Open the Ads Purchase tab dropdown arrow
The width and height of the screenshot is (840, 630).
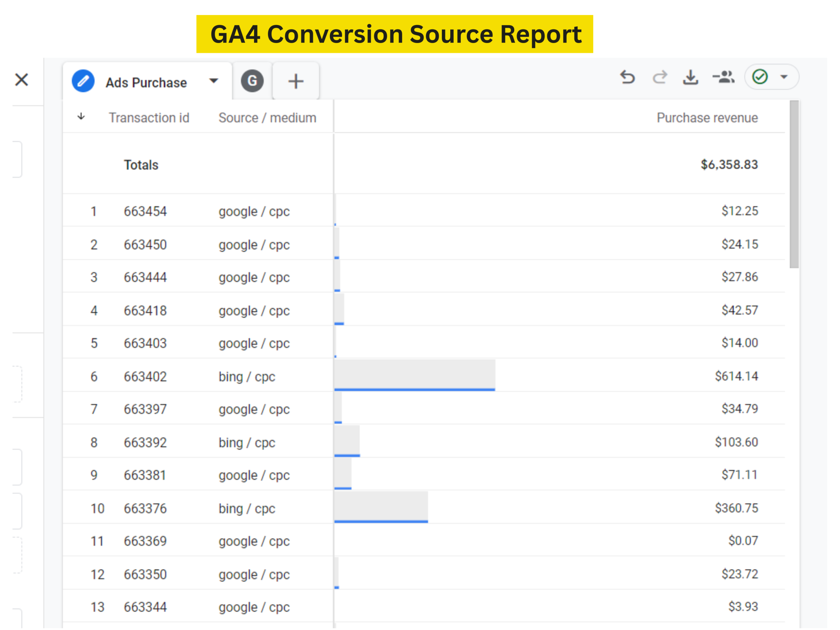[x=214, y=81]
